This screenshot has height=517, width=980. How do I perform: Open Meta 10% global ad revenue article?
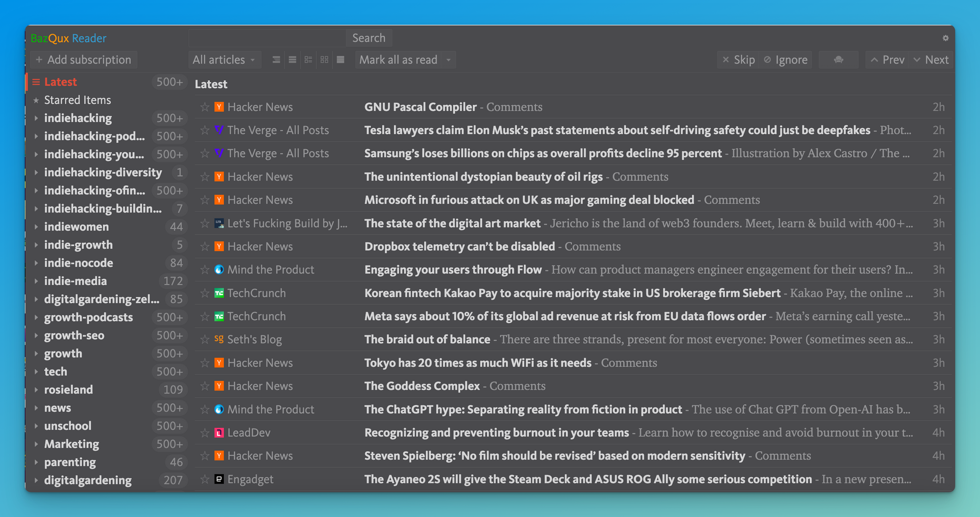[565, 316]
